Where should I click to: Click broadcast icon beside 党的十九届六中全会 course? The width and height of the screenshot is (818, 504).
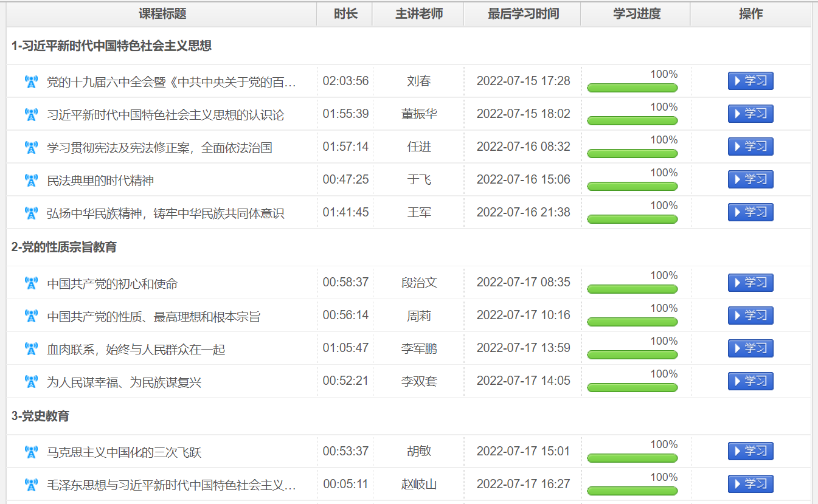click(x=31, y=82)
